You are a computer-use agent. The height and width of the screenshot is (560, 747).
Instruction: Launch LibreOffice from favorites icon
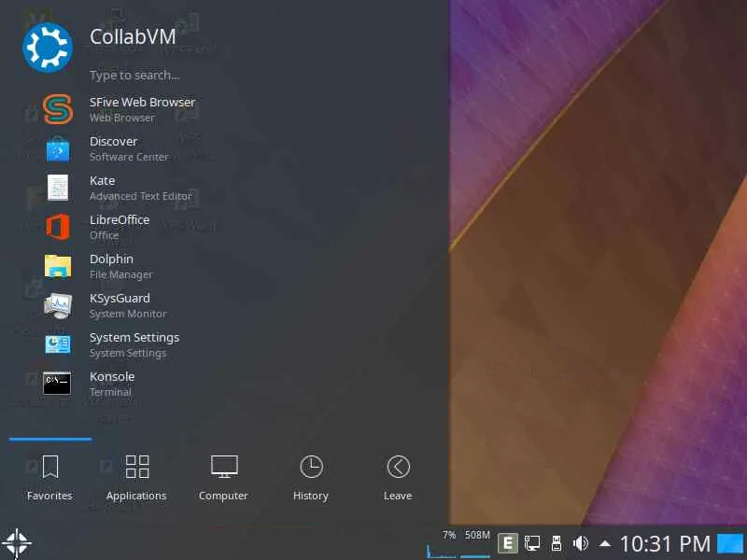(x=58, y=227)
